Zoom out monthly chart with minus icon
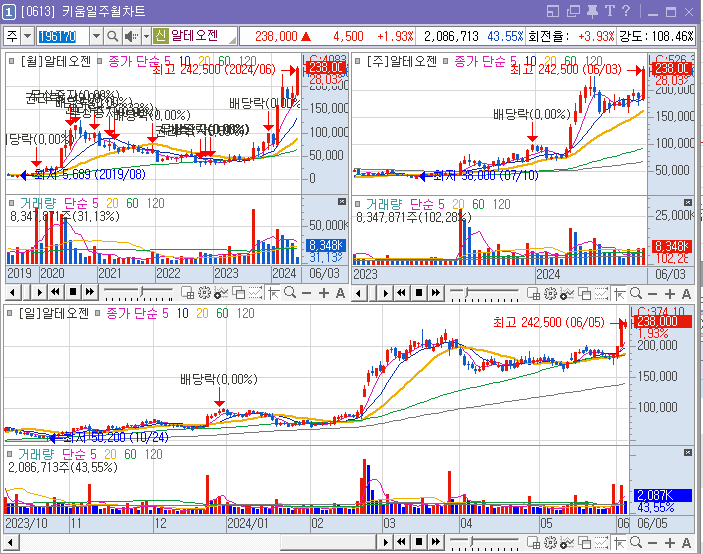The image size is (703, 554). click(307, 294)
